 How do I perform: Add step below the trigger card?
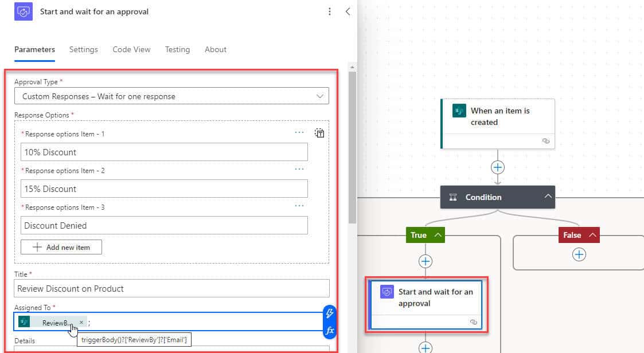coord(497,167)
